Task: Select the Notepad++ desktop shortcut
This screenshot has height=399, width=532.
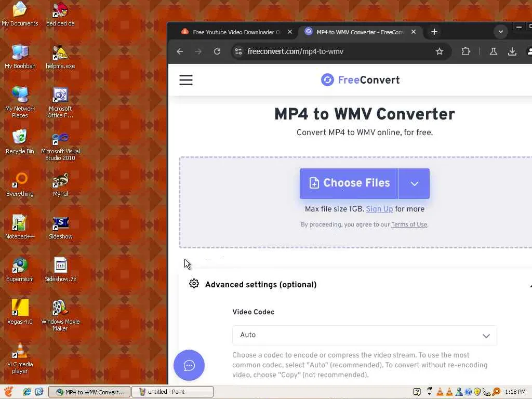Action: coord(20,227)
